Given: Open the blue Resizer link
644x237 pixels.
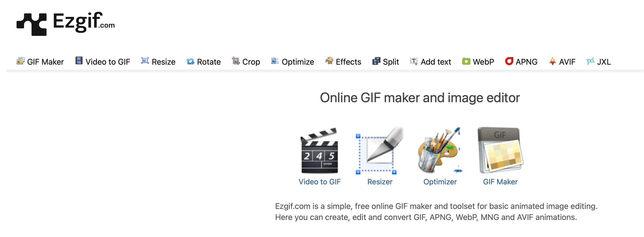Looking at the screenshot, I should point(380,182).
